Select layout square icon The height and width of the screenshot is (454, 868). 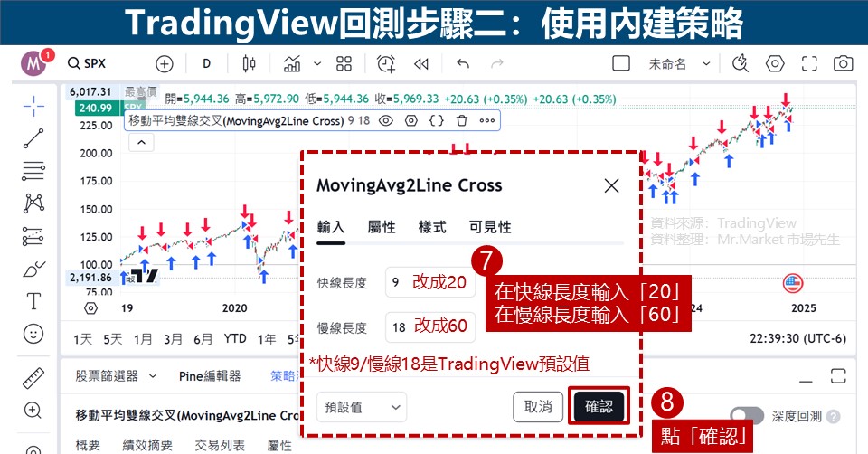click(x=621, y=63)
